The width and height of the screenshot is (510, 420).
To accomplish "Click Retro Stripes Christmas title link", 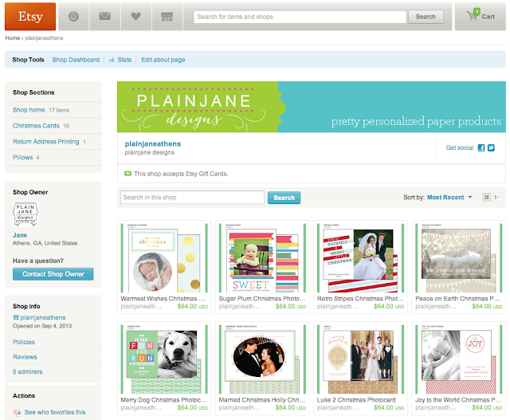I will tap(360, 299).
